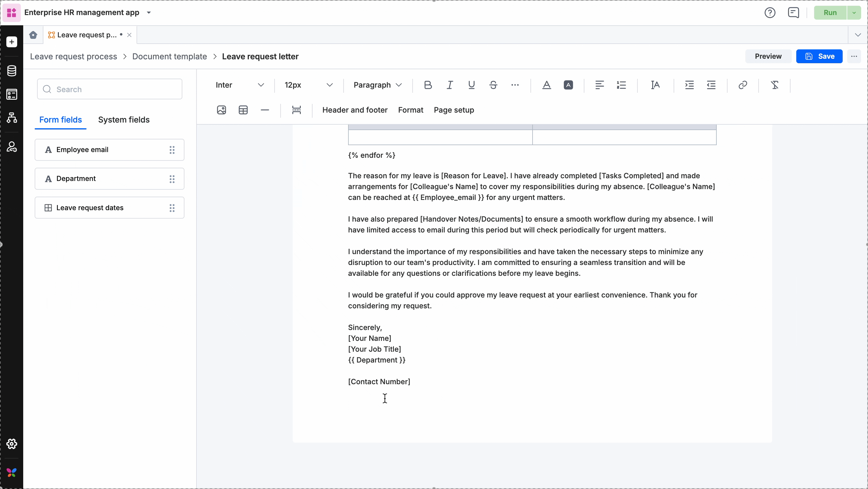
Task: Click the [Contact Number] text
Action: click(x=379, y=382)
